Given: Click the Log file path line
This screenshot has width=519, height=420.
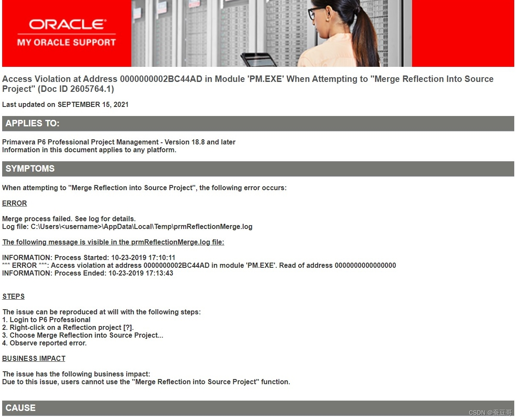Looking at the screenshot, I should (127, 227).
